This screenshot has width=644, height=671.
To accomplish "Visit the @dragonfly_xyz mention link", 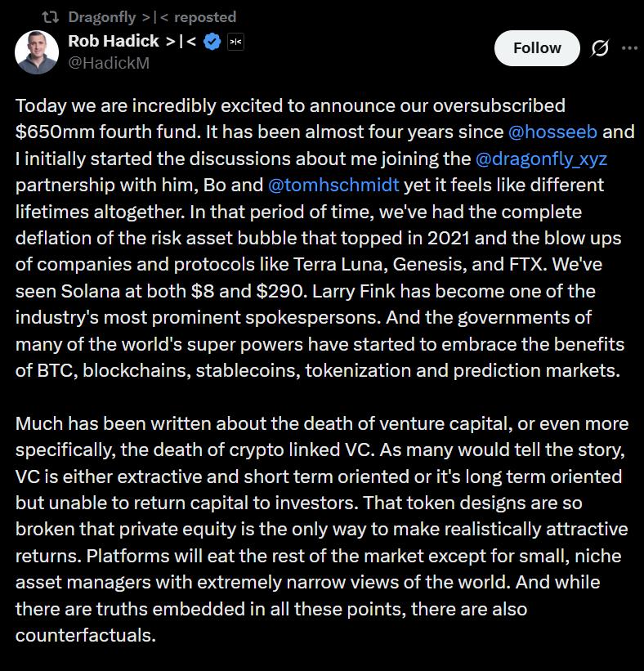I will (x=541, y=158).
